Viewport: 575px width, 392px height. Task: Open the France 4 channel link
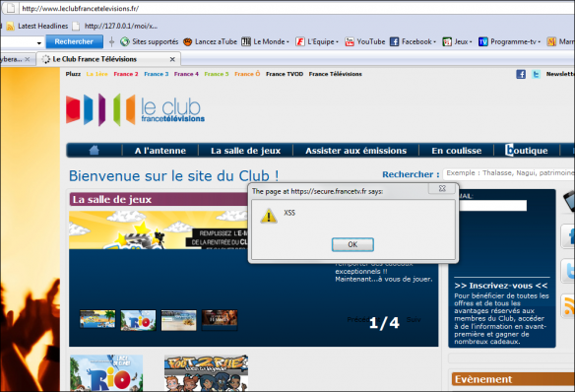point(186,74)
